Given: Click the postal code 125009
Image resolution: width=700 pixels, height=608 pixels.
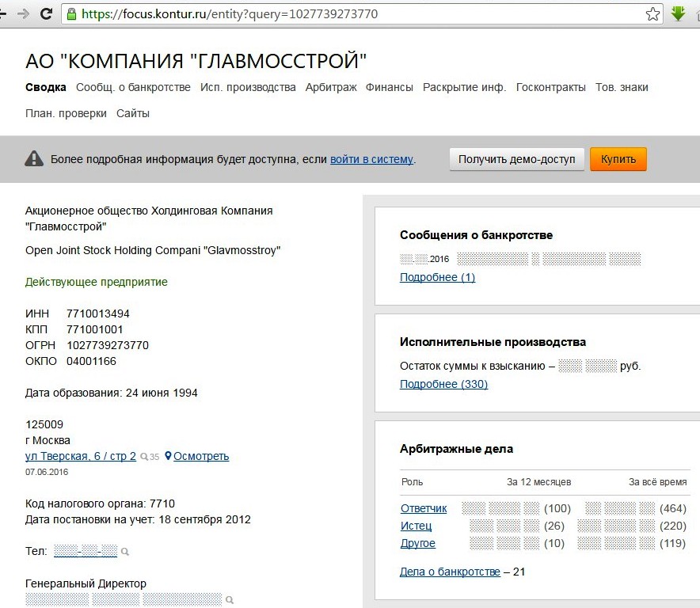Looking at the screenshot, I should tap(44, 424).
